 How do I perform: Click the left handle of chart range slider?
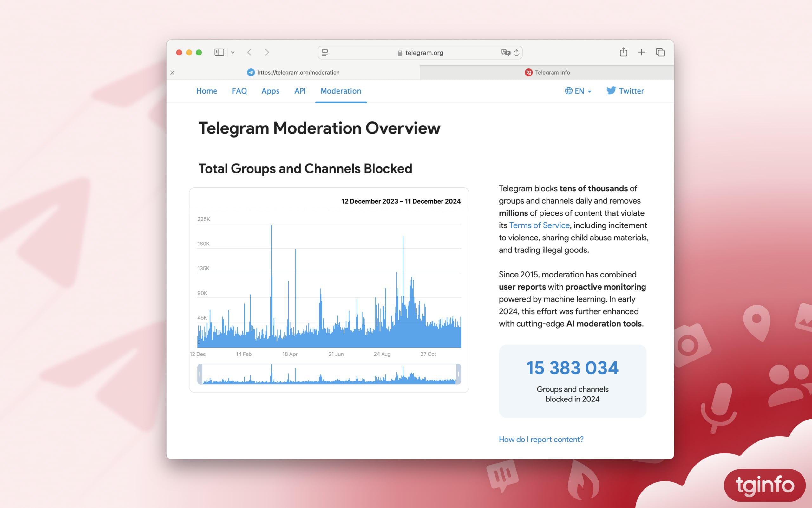[x=200, y=374]
